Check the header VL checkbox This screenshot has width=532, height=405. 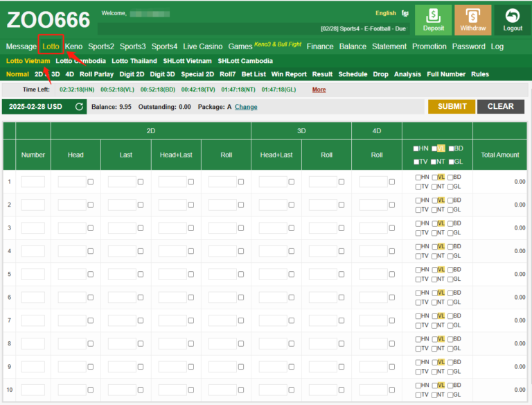[x=434, y=148]
